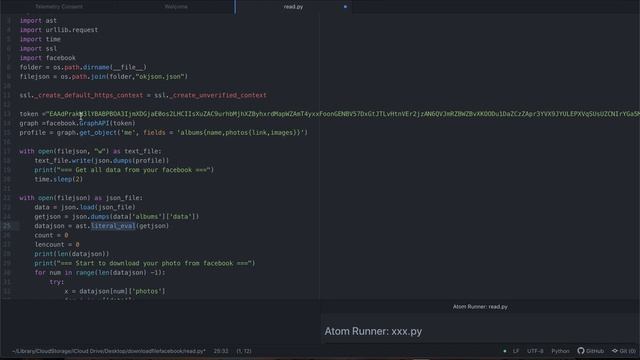This screenshot has height=360, width=640.
Task: Click '_create_unverified_context' text
Action: [x=218, y=95]
